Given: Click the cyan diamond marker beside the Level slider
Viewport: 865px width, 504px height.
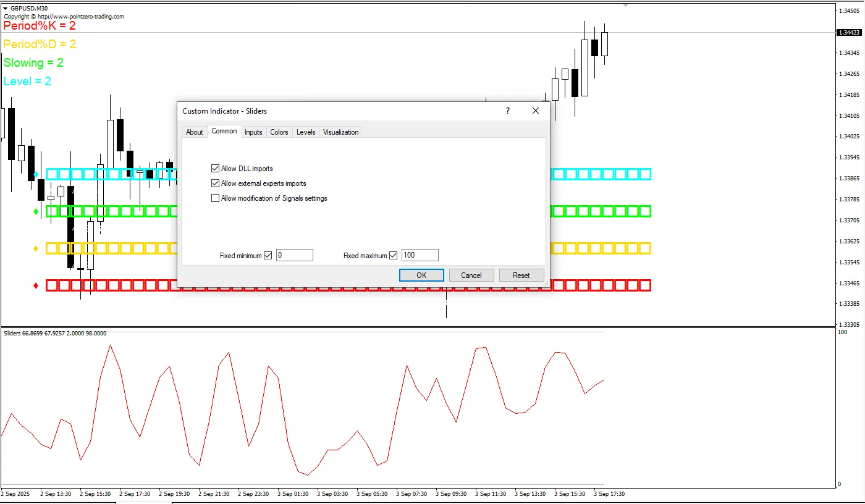Looking at the screenshot, I should [36, 174].
